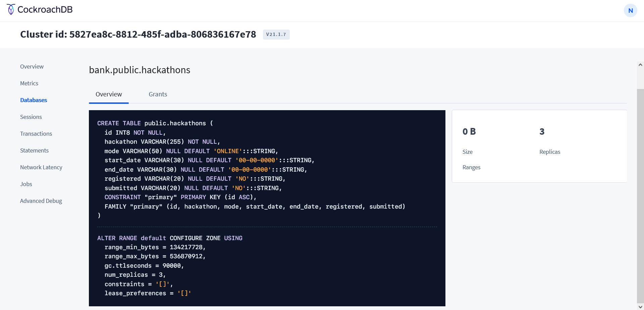
Task: View Network Latency page
Action: (x=41, y=167)
